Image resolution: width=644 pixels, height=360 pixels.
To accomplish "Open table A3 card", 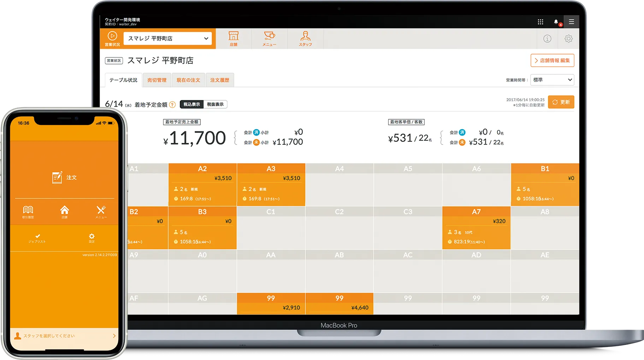I will pos(271,185).
